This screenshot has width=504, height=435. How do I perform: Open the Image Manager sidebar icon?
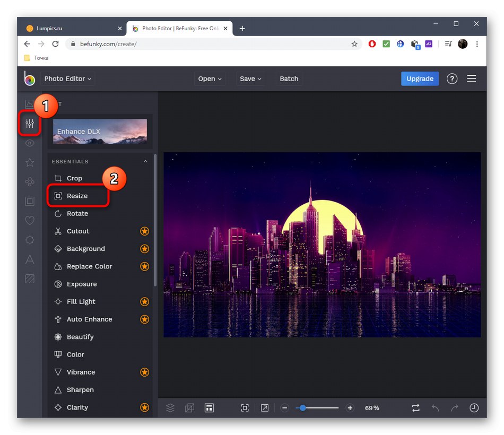pyautogui.click(x=30, y=104)
